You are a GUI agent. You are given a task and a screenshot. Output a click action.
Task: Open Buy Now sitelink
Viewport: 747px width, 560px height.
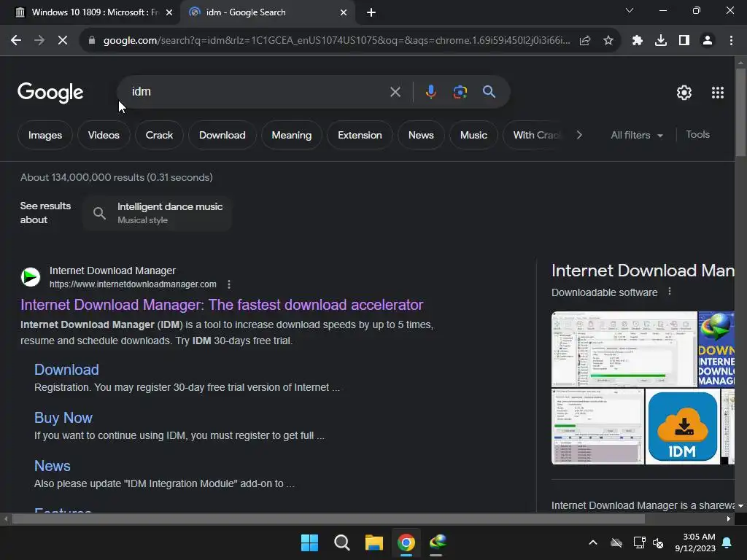point(63,418)
